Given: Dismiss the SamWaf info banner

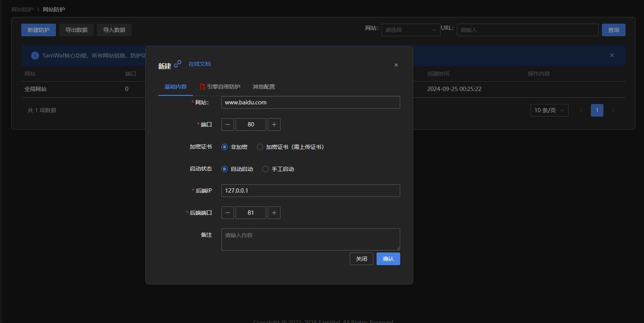Looking at the screenshot, I should point(612,55).
